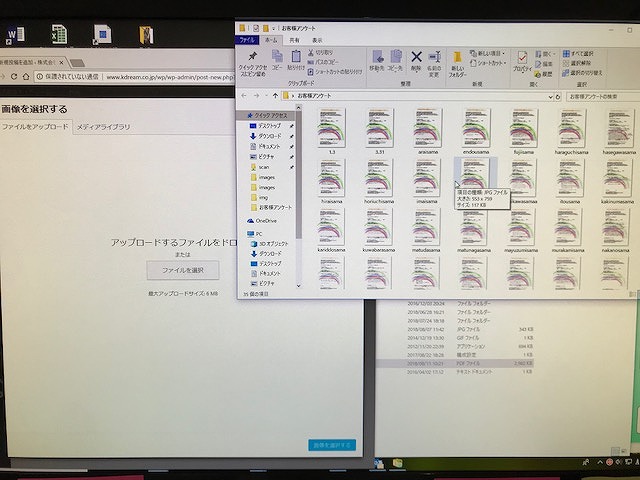
Task: Select the hiraisama image thumbnail
Action: click(330, 180)
